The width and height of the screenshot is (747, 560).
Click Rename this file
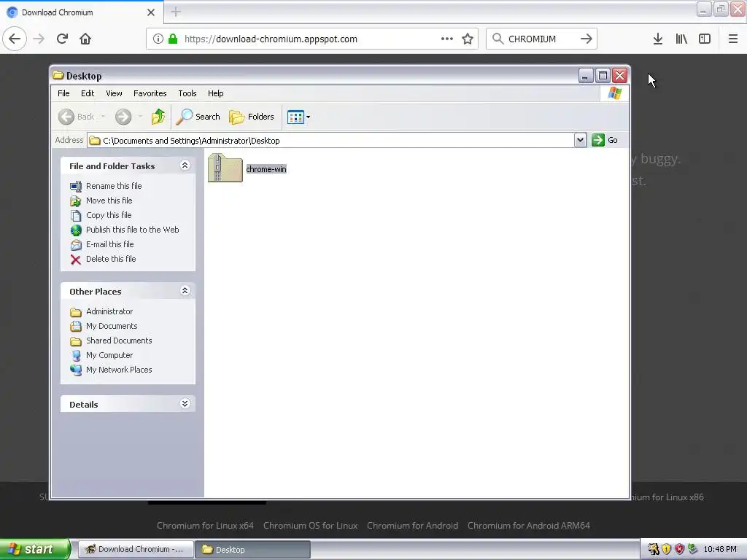[114, 186]
